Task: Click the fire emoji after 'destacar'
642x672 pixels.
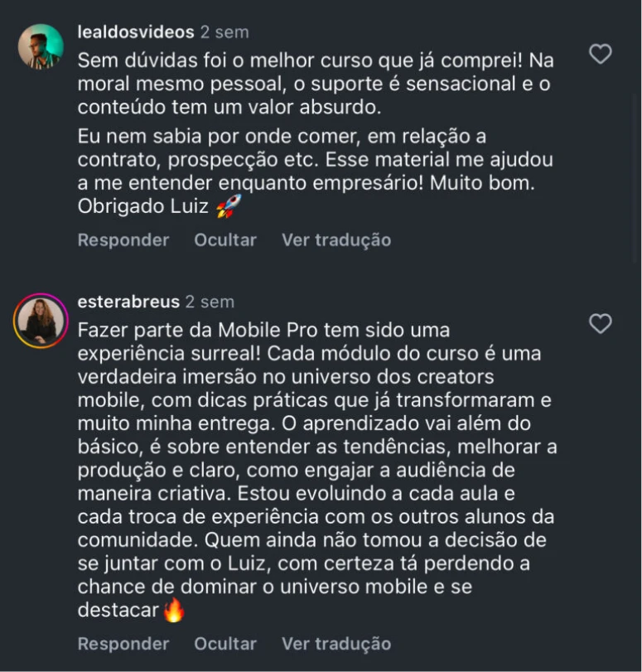Action: click(x=173, y=611)
